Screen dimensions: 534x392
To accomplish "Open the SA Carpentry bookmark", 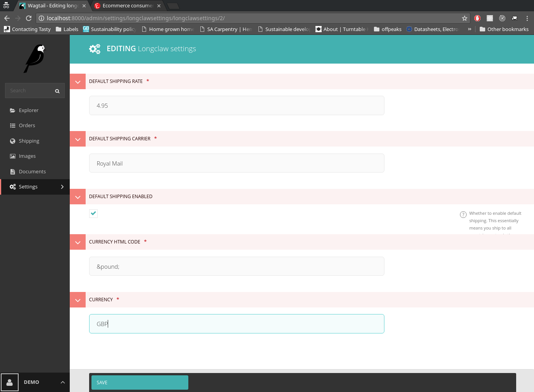I will 226,29.
